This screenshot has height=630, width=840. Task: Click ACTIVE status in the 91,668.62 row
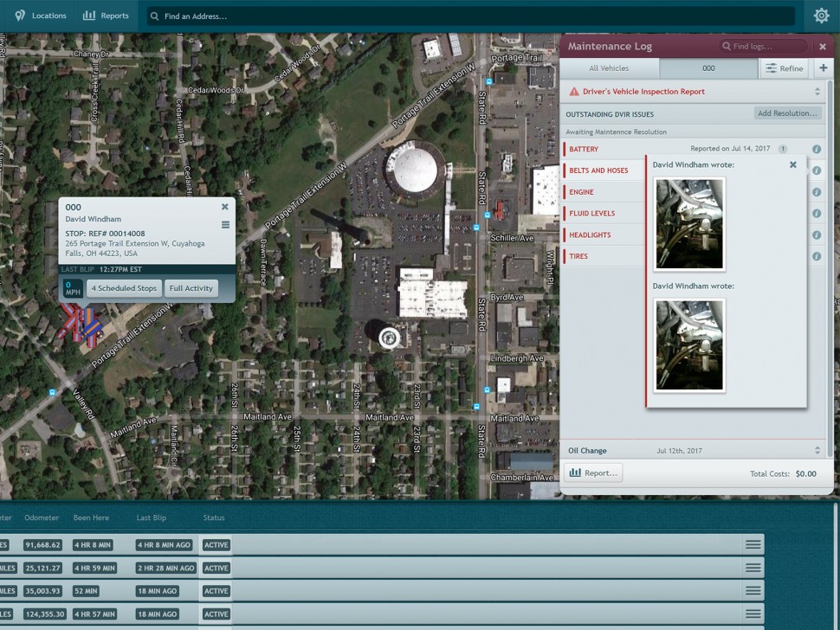tap(216, 545)
